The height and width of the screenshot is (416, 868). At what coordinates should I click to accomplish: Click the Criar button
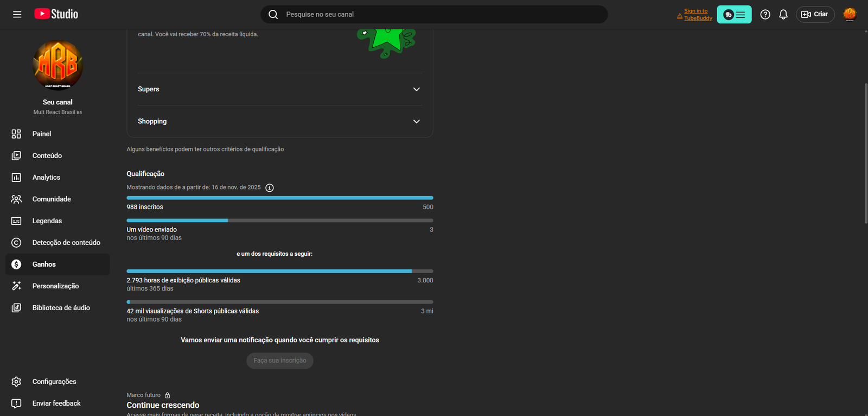pos(815,15)
